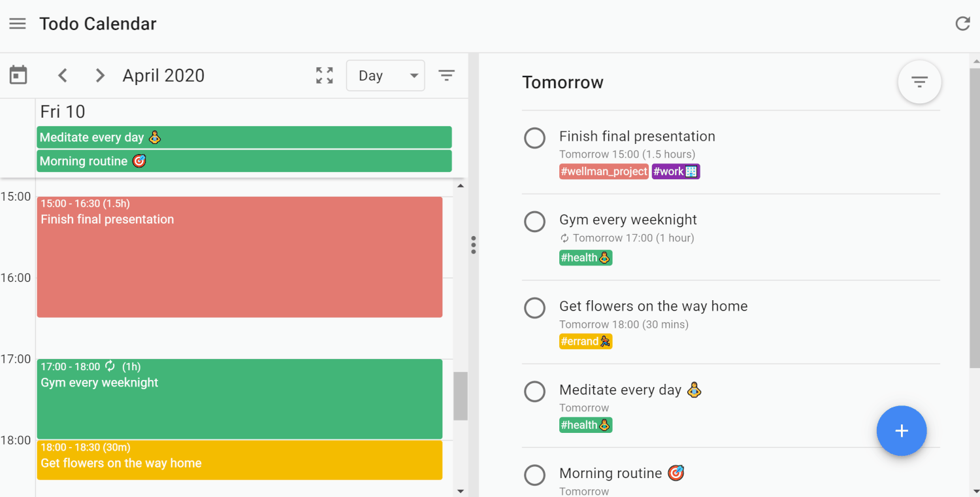Click the Tomorrow list heading

tap(563, 82)
